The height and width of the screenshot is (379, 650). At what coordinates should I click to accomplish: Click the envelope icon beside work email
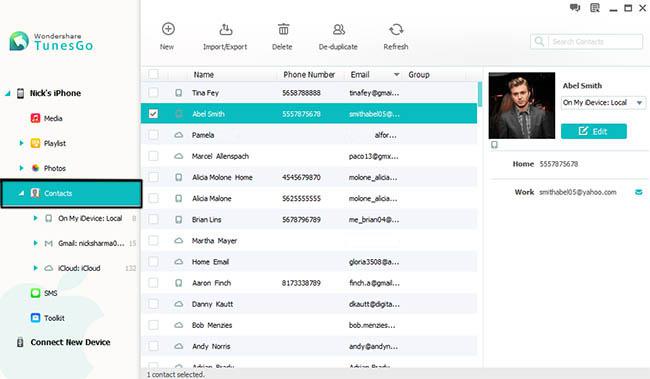click(x=639, y=192)
